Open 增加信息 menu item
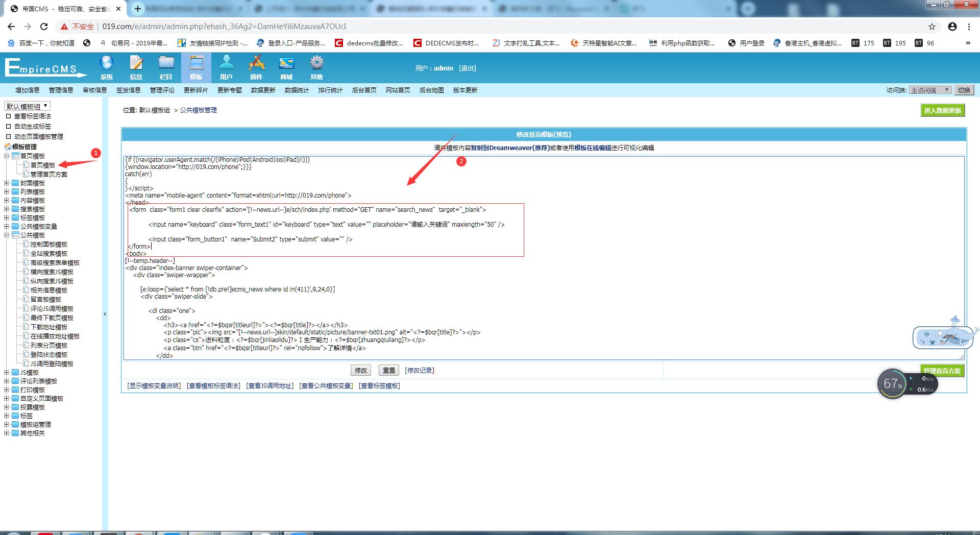The image size is (980, 535). 28,90
